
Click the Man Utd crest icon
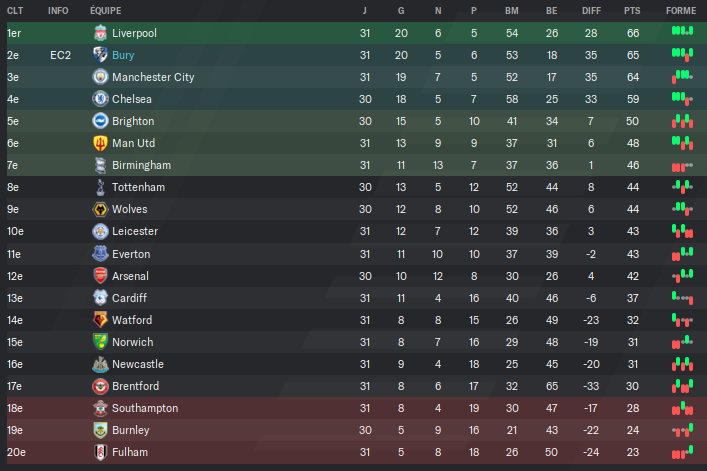pos(100,143)
